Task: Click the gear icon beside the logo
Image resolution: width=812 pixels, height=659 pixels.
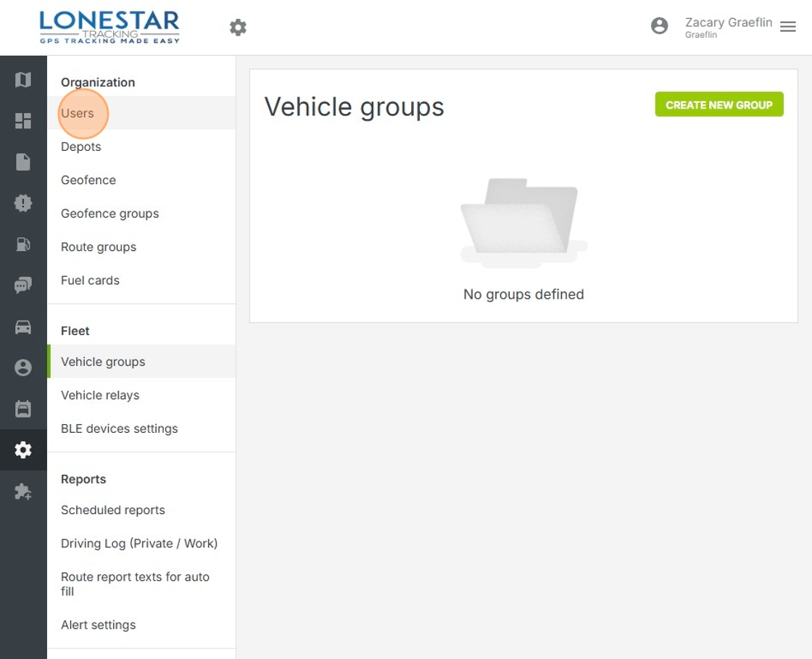Action: click(x=238, y=28)
